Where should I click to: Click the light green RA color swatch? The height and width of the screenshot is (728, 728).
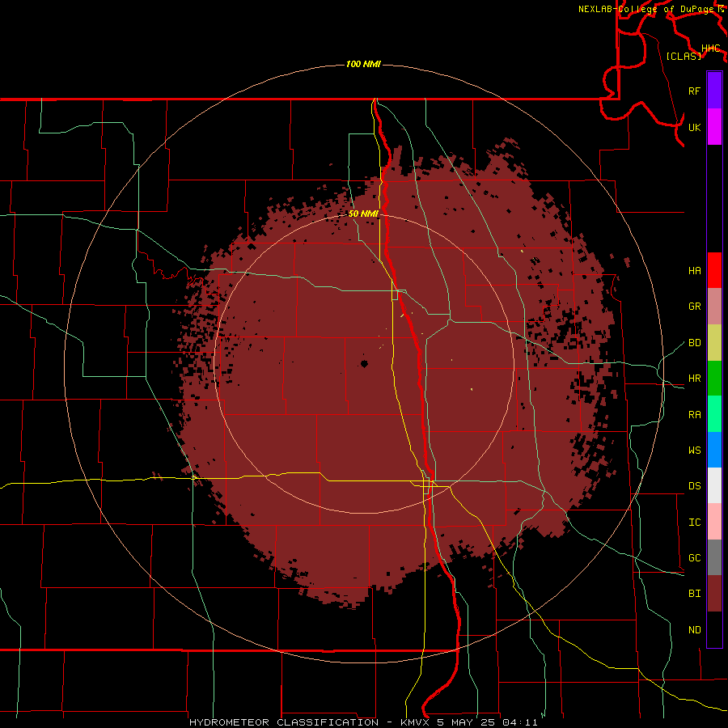click(714, 414)
